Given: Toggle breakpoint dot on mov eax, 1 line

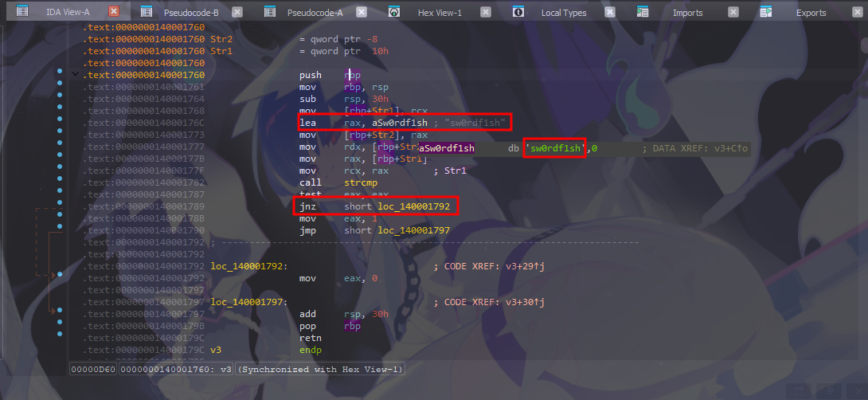Looking at the screenshot, I should (60, 215).
